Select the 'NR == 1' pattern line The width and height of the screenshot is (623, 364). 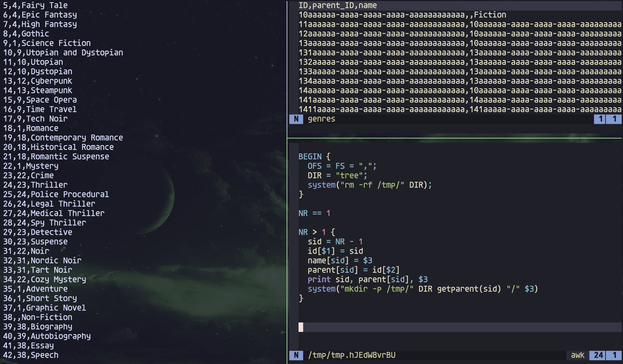click(x=314, y=213)
